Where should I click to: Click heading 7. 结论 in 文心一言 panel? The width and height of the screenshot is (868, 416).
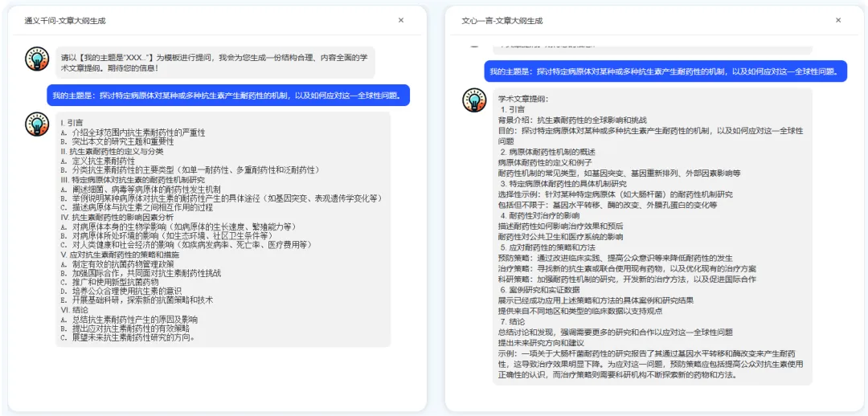(x=512, y=321)
